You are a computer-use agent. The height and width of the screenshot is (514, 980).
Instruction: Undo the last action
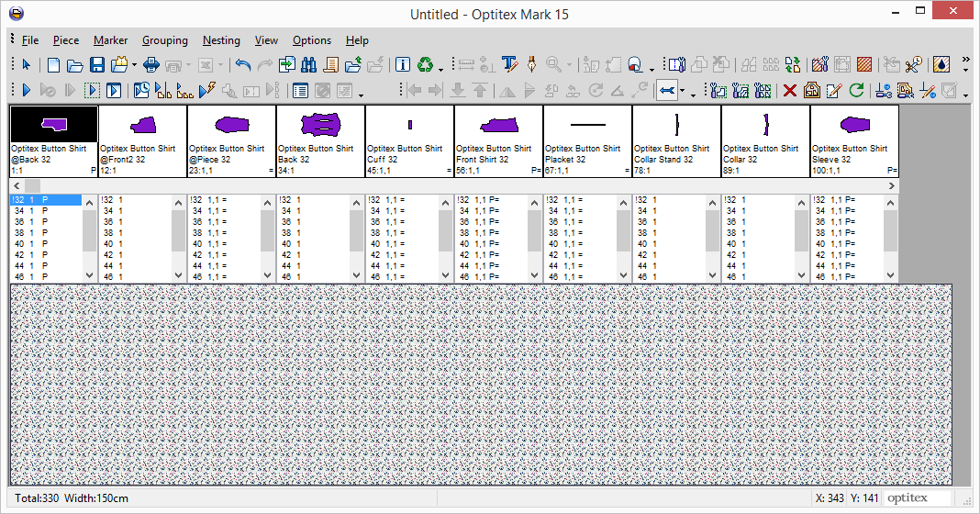coord(243,65)
